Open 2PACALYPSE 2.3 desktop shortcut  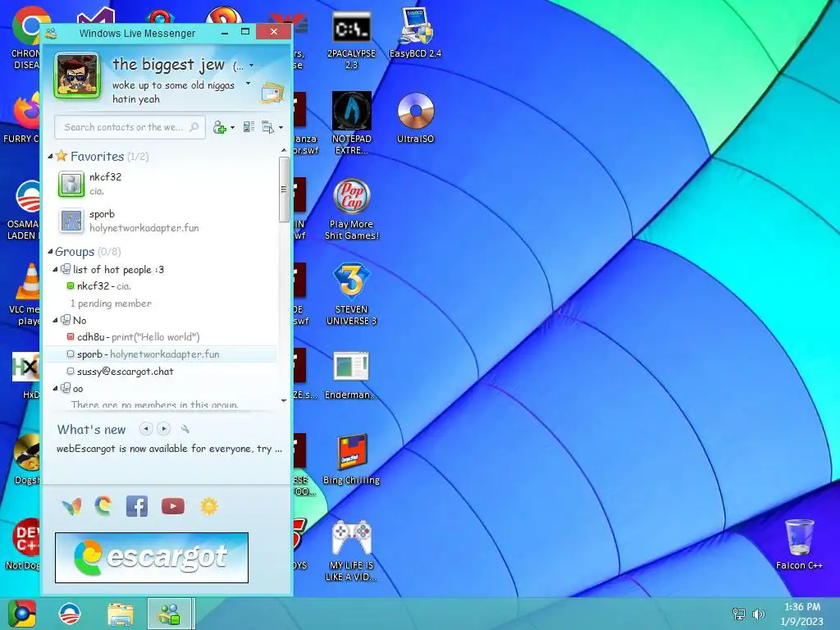pyautogui.click(x=351, y=41)
